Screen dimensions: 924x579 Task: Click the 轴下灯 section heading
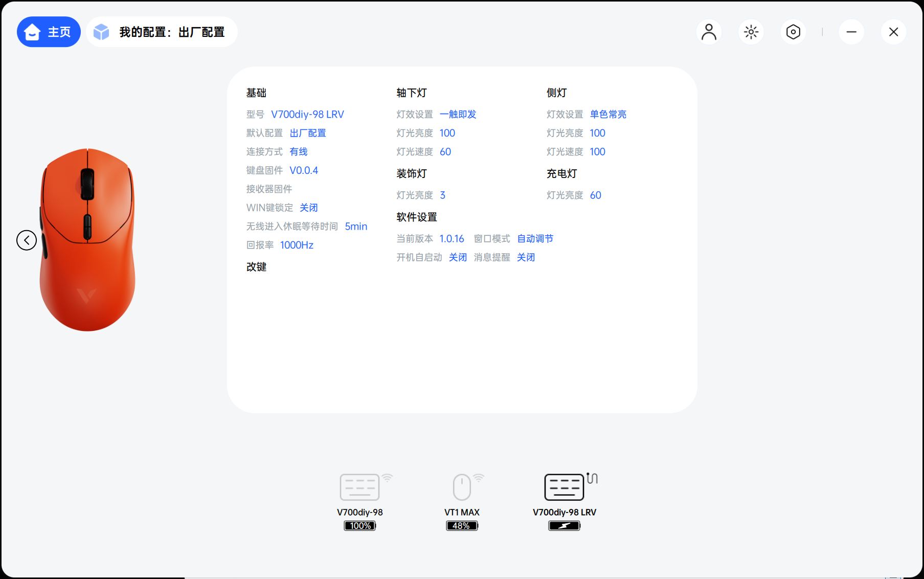(412, 93)
